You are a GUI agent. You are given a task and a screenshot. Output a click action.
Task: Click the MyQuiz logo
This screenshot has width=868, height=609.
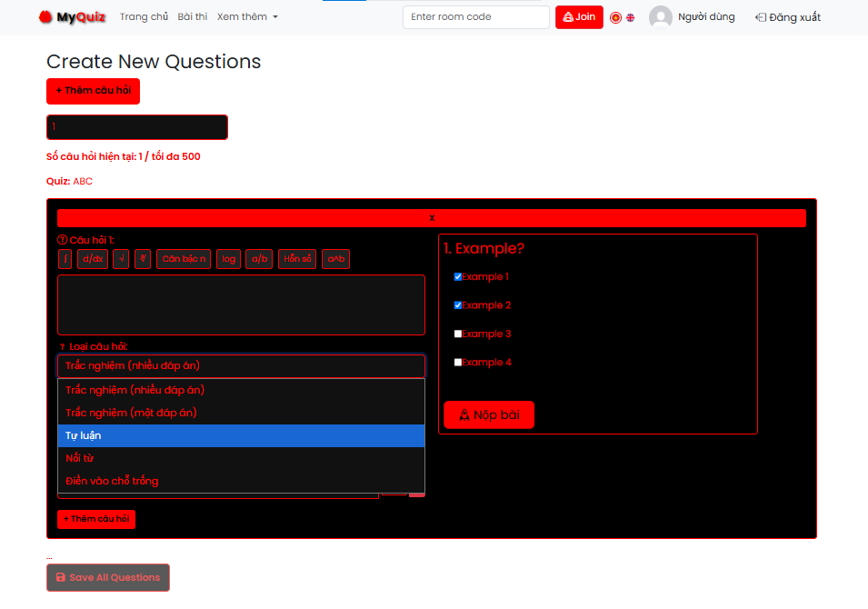[x=72, y=17]
